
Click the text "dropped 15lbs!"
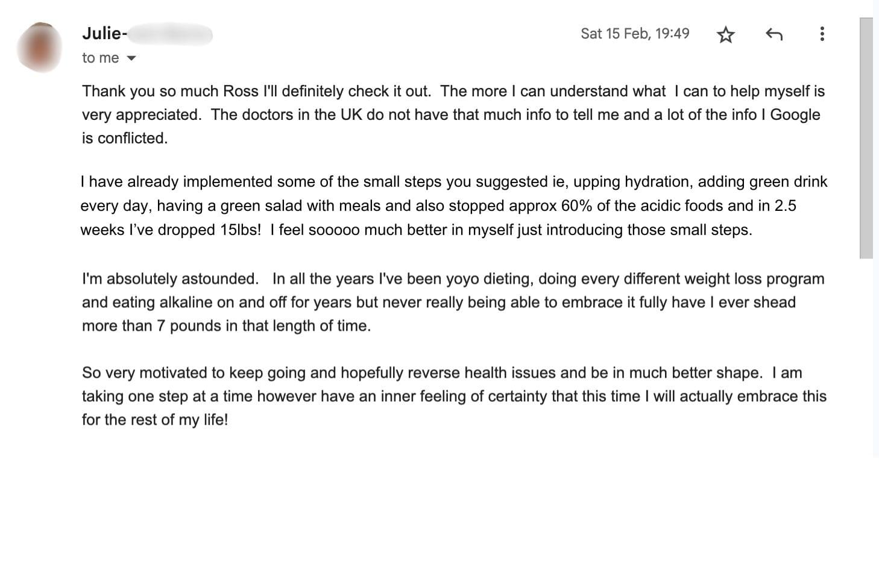(x=209, y=230)
